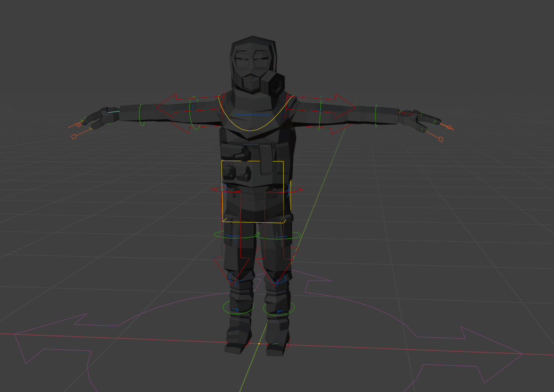Click lowest orange finger square on viewer's left
The width and height of the screenshot is (554, 392).
tap(74, 136)
